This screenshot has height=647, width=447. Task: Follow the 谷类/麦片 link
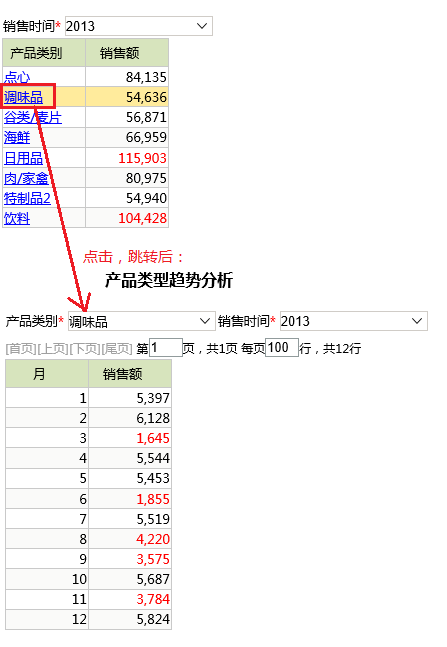point(33,117)
